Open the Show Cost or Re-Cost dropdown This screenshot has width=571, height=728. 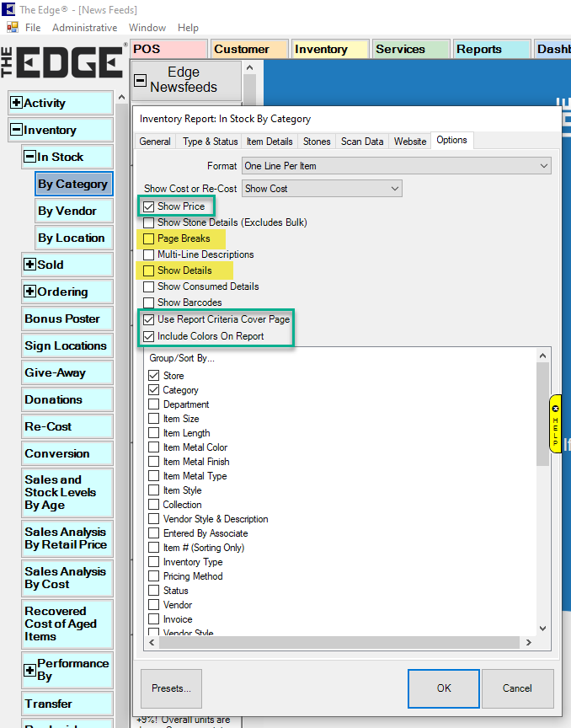(x=322, y=189)
